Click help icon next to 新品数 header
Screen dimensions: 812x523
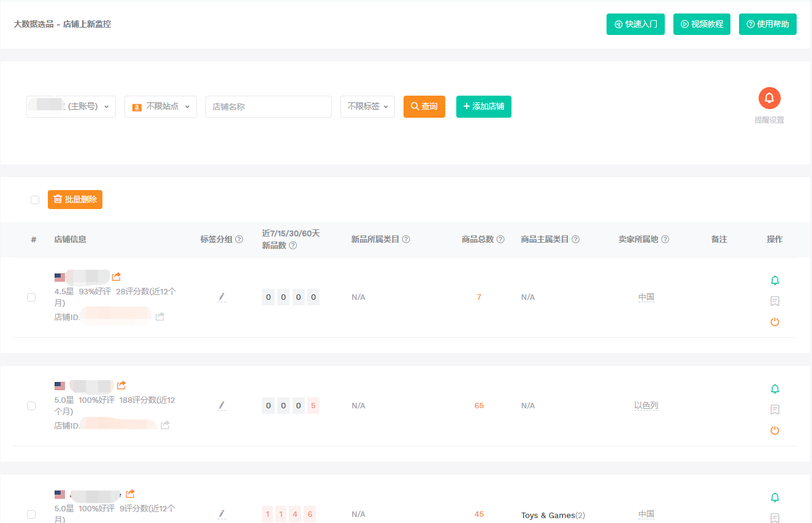click(x=293, y=245)
